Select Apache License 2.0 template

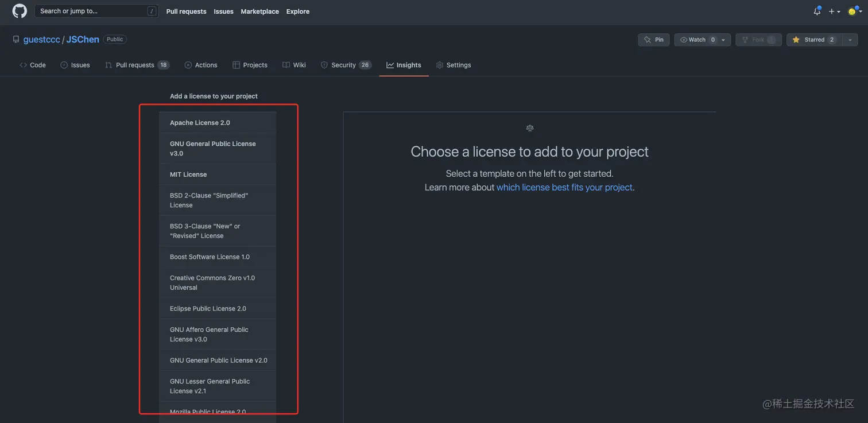pos(218,123)
